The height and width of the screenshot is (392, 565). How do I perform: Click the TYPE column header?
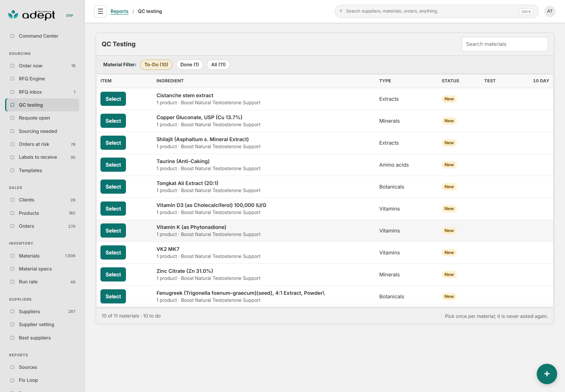[x=385, y=81]
